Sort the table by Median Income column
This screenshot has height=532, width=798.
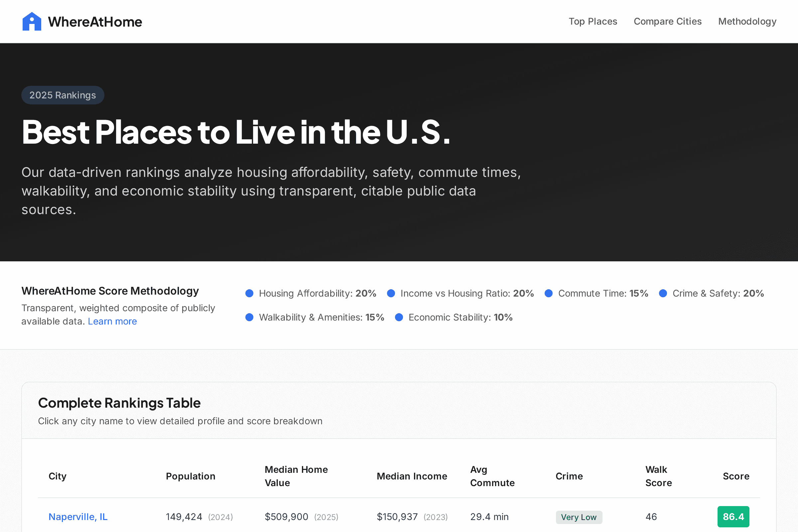click(412, 476)
